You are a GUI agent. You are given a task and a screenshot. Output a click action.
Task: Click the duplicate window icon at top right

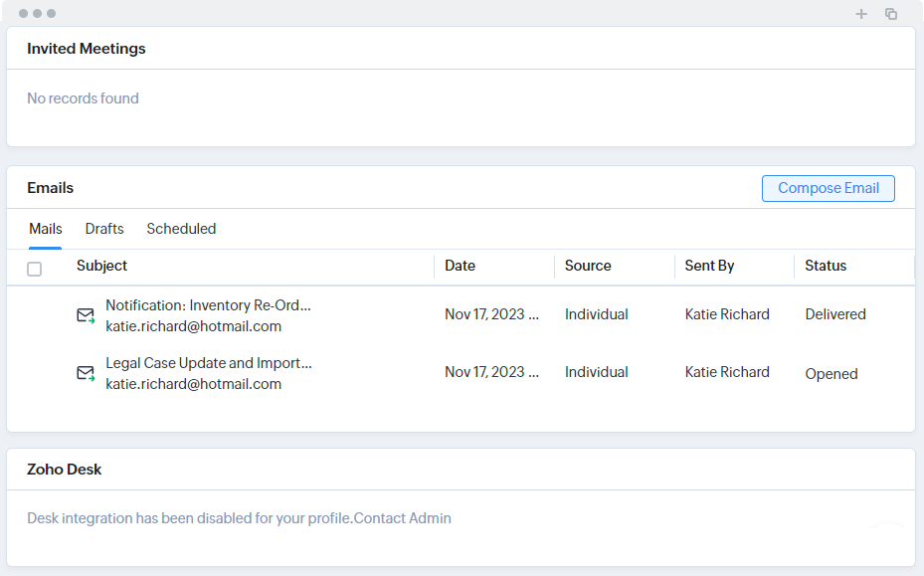coord(891,14)
